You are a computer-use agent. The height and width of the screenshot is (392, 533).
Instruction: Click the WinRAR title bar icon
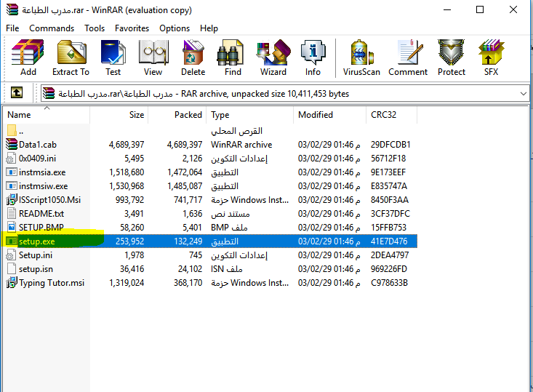[12, 9]
